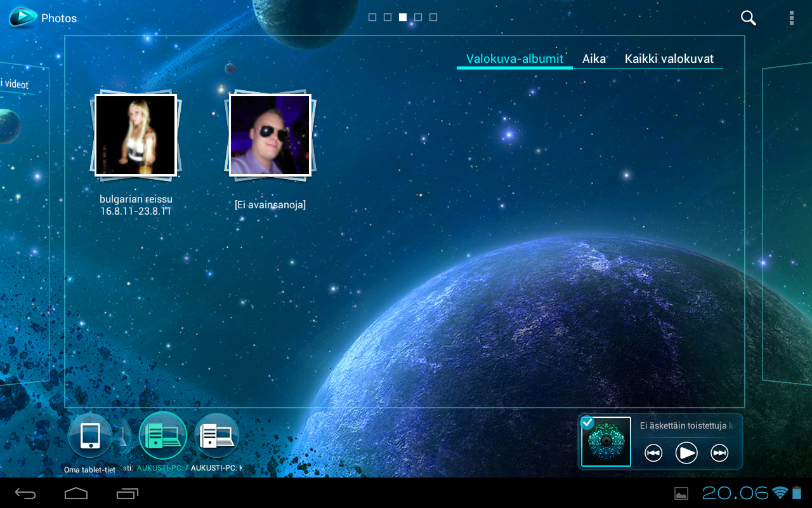This screenshot has width=812, height=508.
Task: Jump to the second page indicator square
Action: [x=388, y=17]
